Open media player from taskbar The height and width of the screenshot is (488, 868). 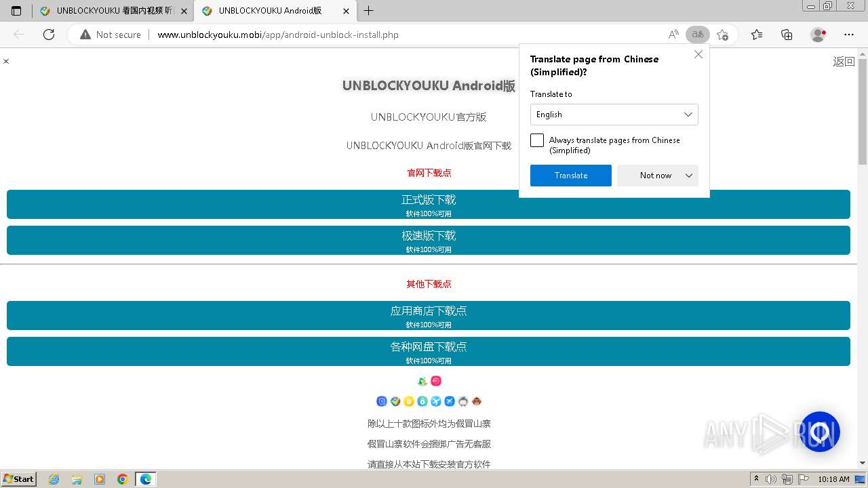tap(100, 479)
